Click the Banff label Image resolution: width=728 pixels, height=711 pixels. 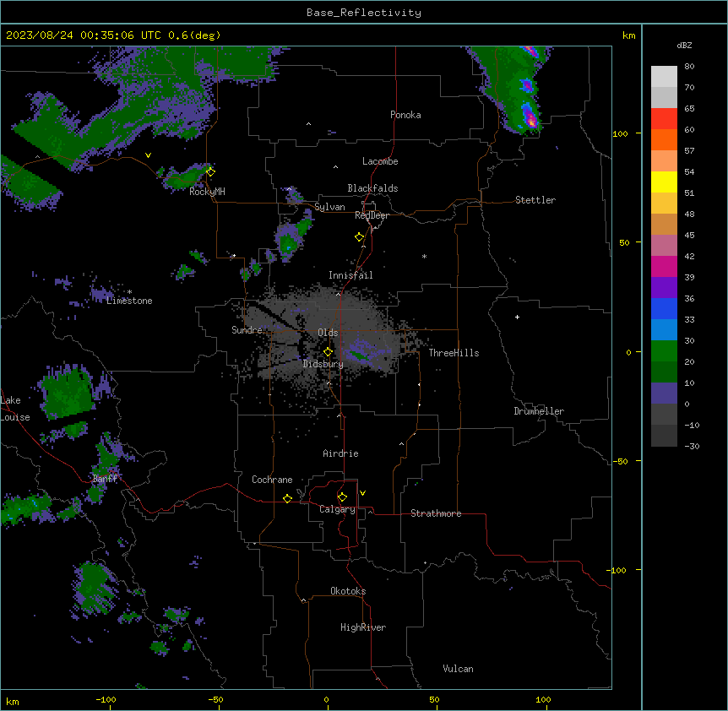105,479
